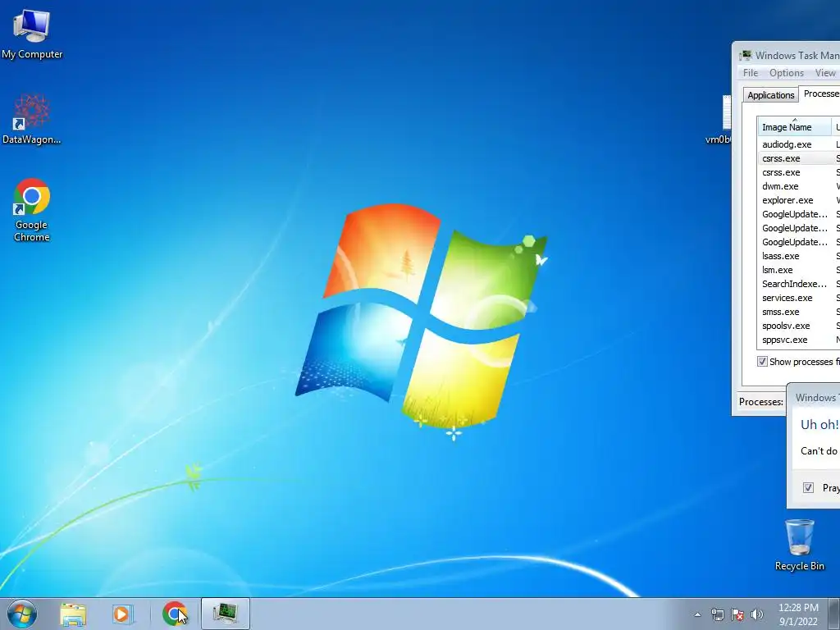Viewport: 840px width, 630px height.
Task: Select the Google Chrome desktop shortcut
Action: point(32,210)
